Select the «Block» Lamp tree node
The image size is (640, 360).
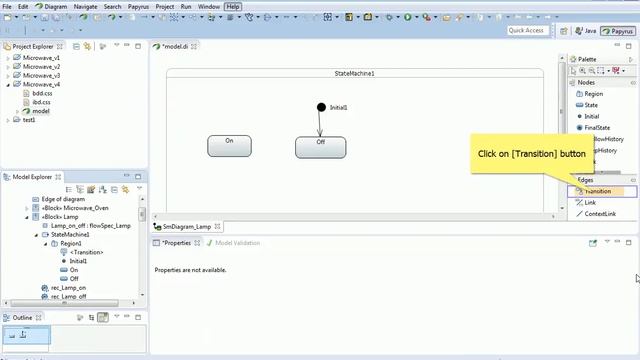[56, 217]
